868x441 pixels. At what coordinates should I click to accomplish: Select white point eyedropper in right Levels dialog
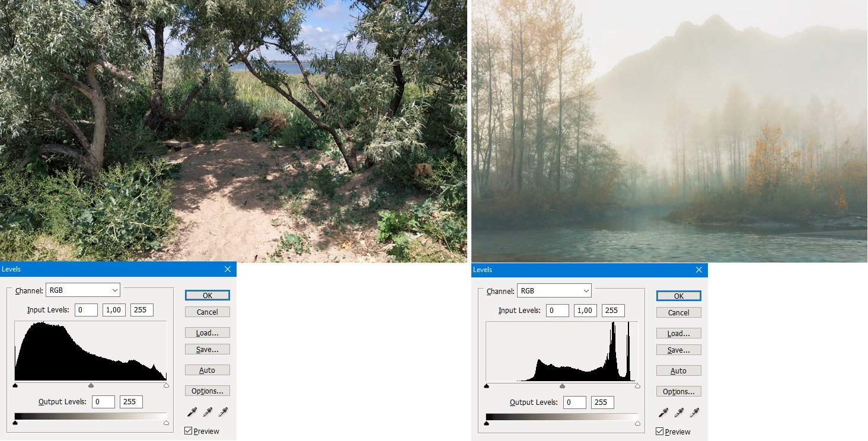694,412
